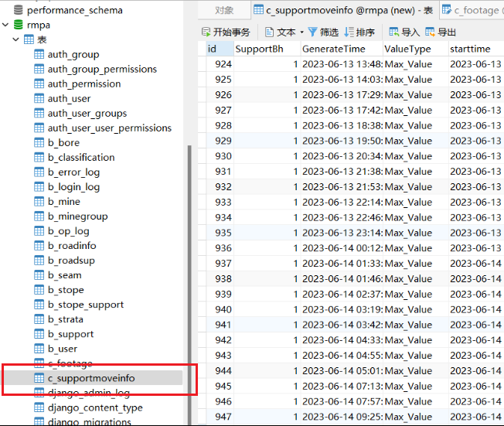Switch to c_supportmoveinfo @rmpa tab

click(x=343, y=11)
